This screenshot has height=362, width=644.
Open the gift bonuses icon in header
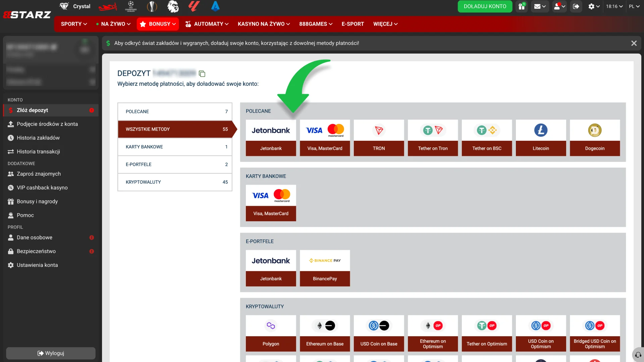[522, 6]
